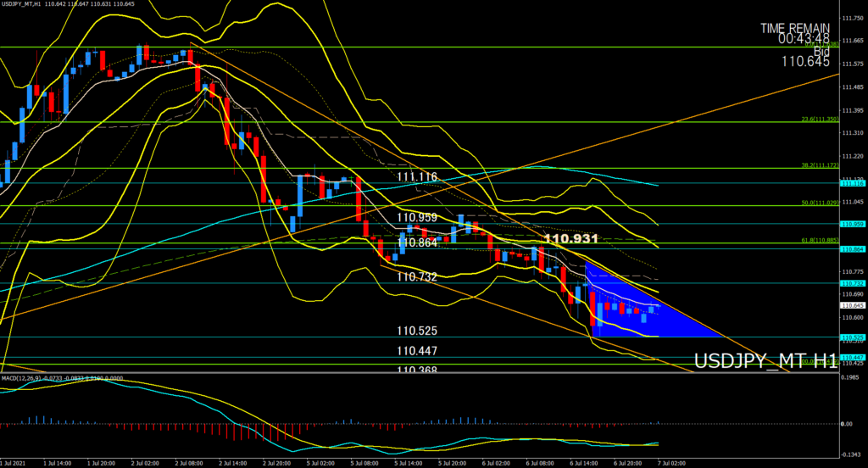Select the 111.665 price scale value
The width and height of the screenshot is (868, 468).
[853, 41]
